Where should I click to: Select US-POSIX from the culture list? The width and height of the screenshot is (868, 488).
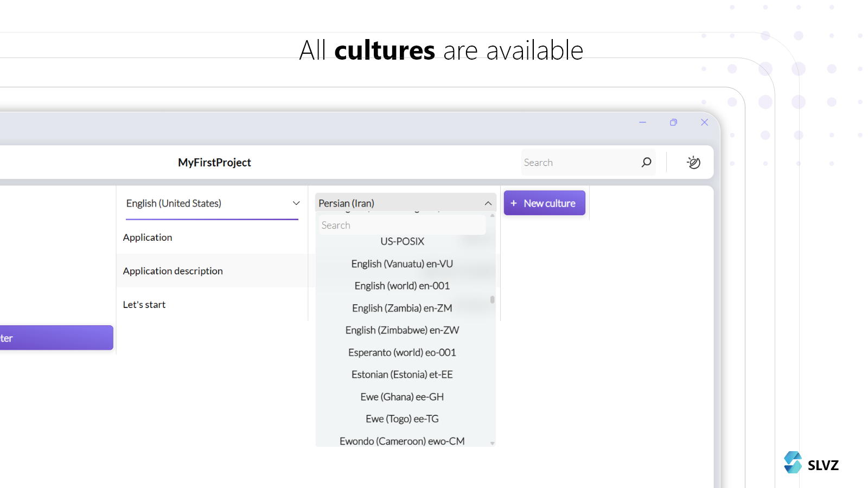pyautogui.click(x=402, y=241)
